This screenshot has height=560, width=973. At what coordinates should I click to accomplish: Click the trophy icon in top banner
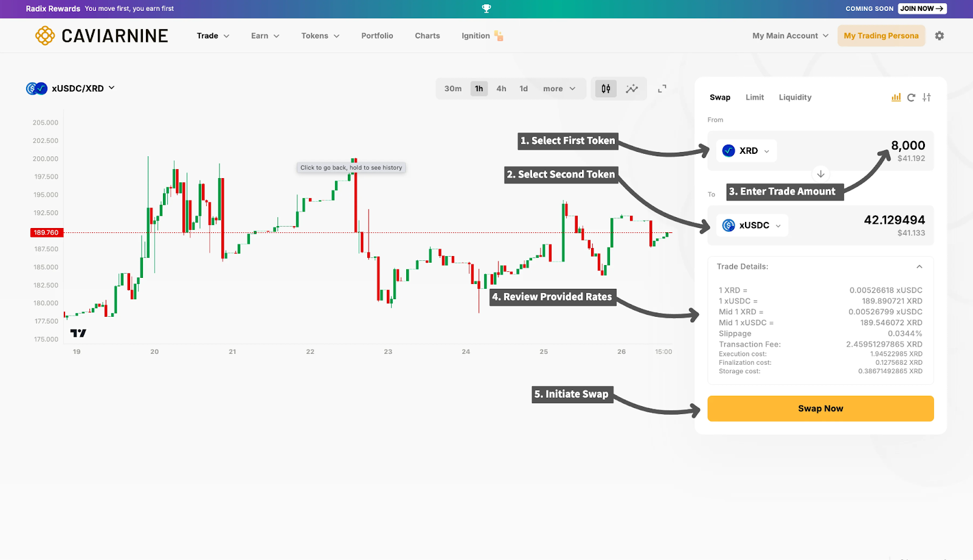click(x=486, y=9)
